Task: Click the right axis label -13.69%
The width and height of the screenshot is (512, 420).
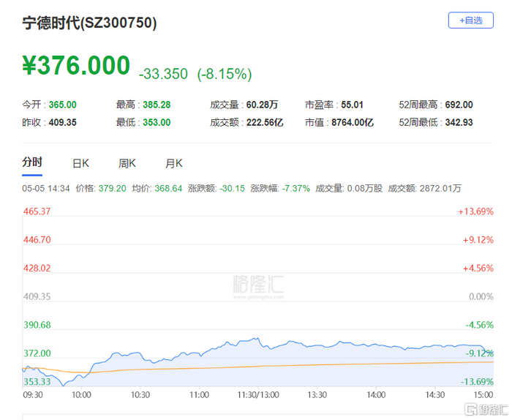Action: click(x=477, y=382)
